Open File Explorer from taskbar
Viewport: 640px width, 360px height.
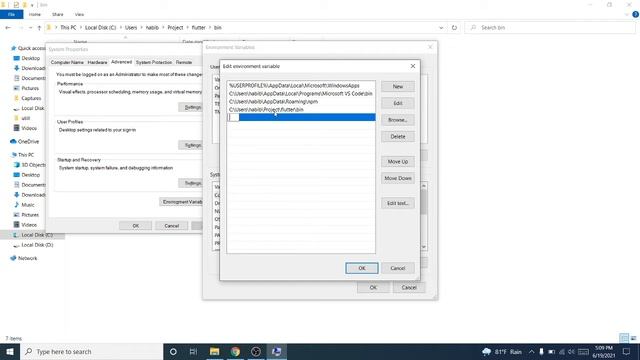click(214, 351)
